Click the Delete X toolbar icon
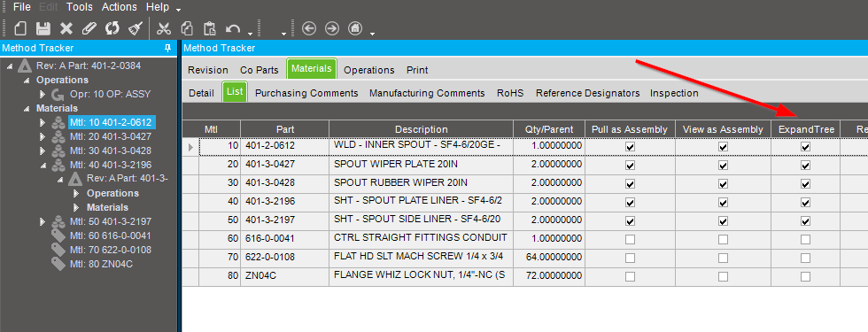Viewport: 868px width, 332px height. (66, 28)
